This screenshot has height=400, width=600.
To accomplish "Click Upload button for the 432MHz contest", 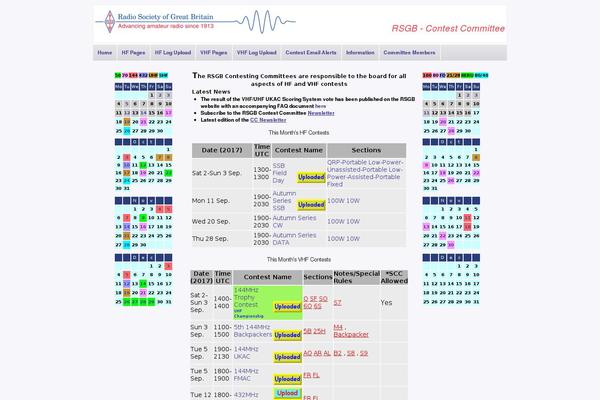I will point(287,393).
